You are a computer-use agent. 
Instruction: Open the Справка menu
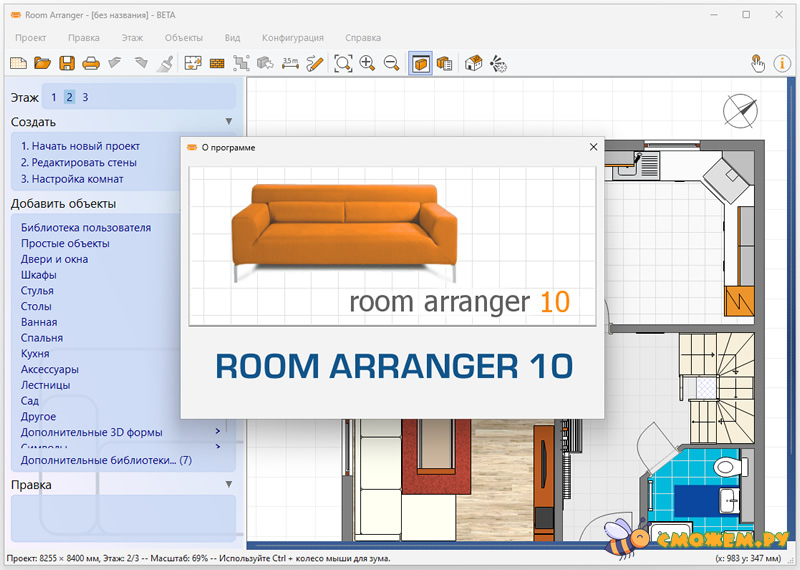[x=363, y=38]
